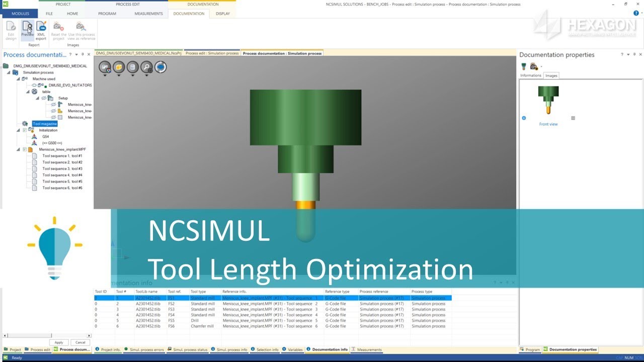Viewport: 644px width, 362px height.
Task: Toggle visibility eye of DMU50_EVO_NUTATOR5
Action: click(35, 85)
